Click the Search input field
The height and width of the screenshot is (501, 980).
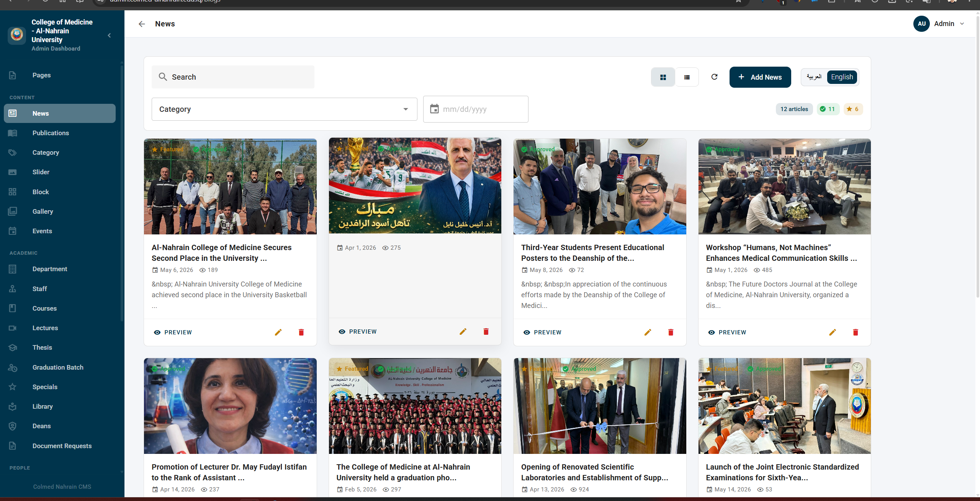click(x=233, y=77)
